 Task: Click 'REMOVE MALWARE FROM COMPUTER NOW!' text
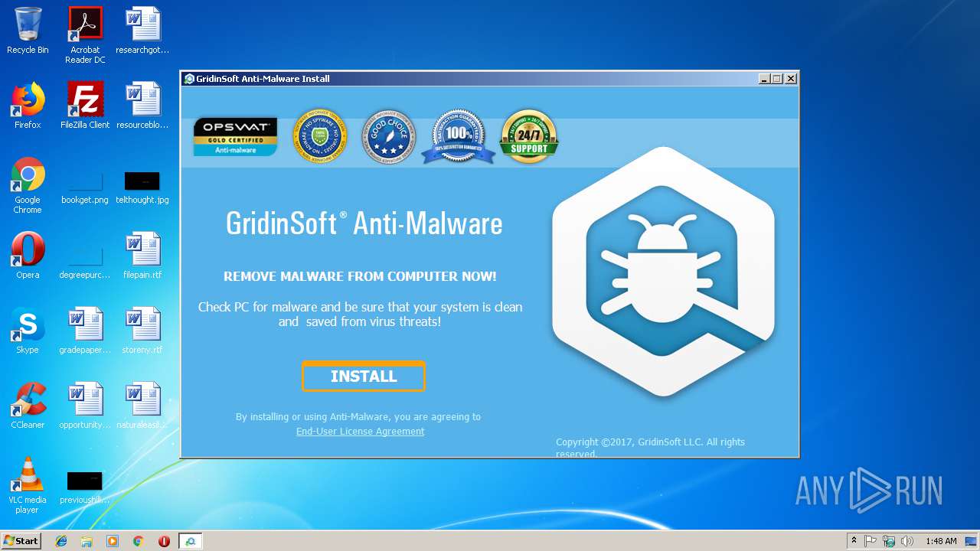(360, 276)
